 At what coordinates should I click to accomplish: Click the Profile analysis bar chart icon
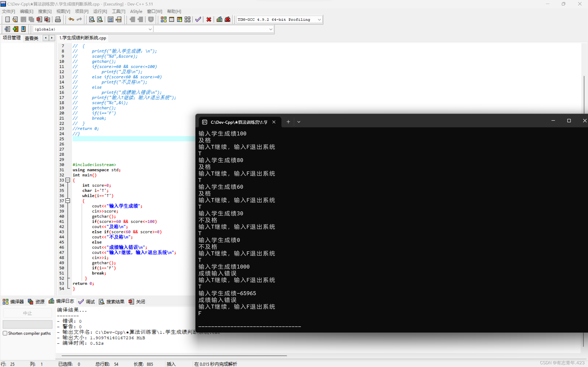pyautogui.click(x=220, y=20)
